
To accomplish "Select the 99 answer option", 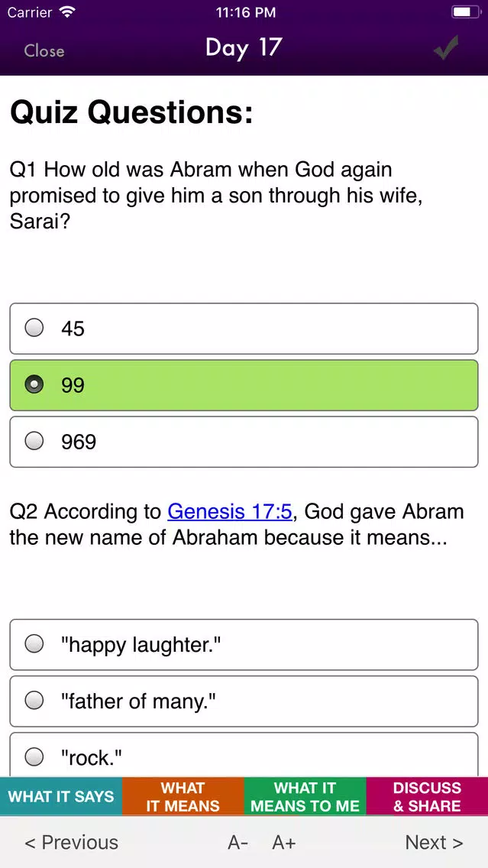I will tap(244, 385).
